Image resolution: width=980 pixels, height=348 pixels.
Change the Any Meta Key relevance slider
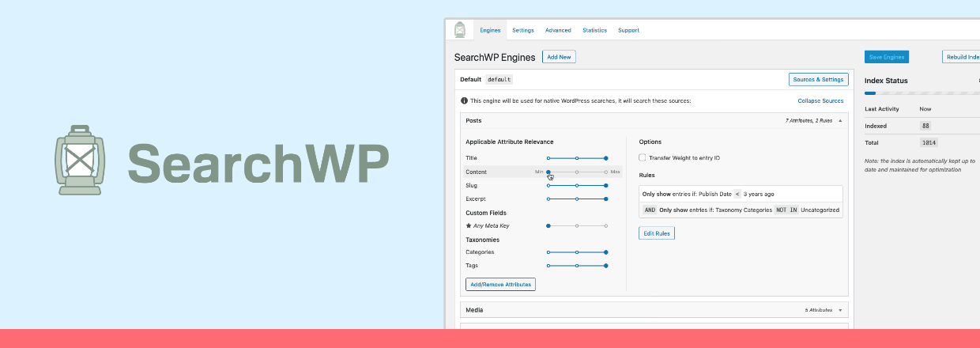(577, 225)
